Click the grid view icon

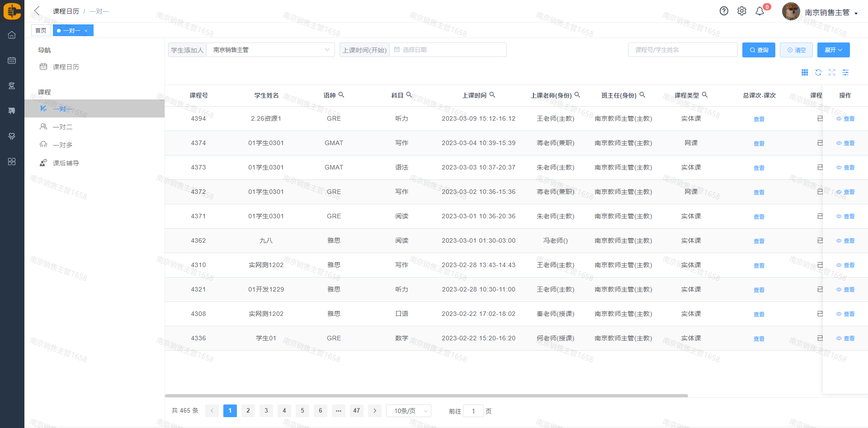[x=805, y=72]
